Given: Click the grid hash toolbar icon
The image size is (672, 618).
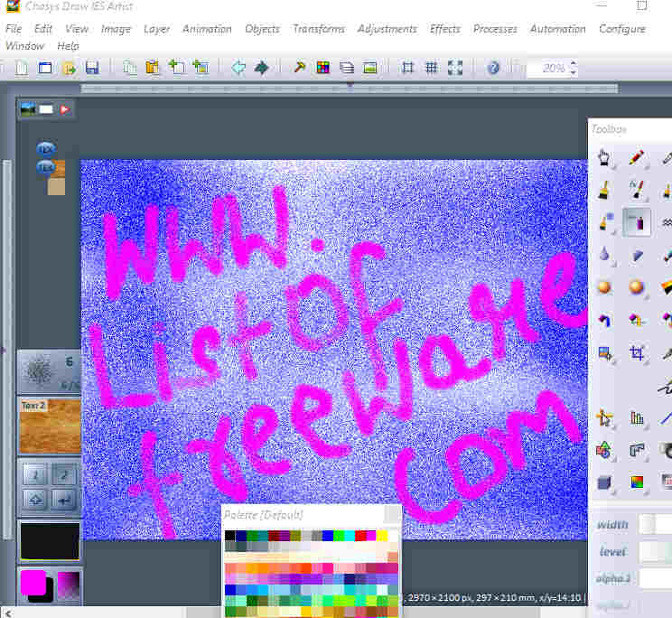Looking at the screenshot, I should 431,68.
